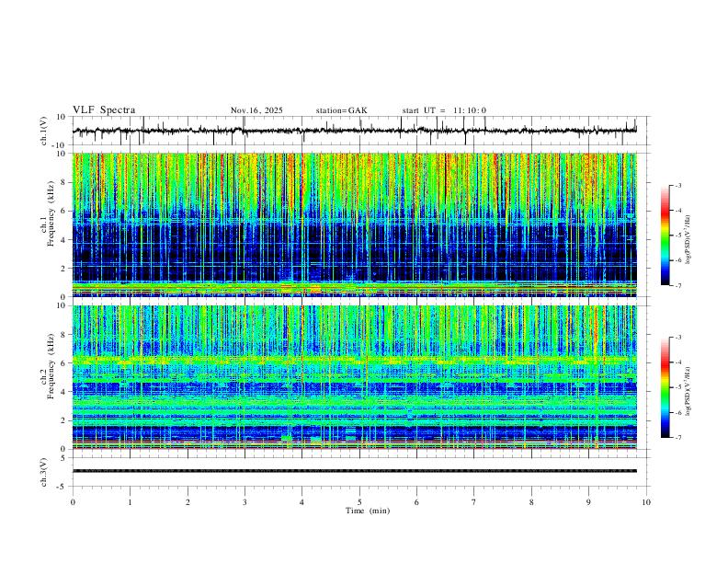Click the ch.3 black signal band

point(354,471)
